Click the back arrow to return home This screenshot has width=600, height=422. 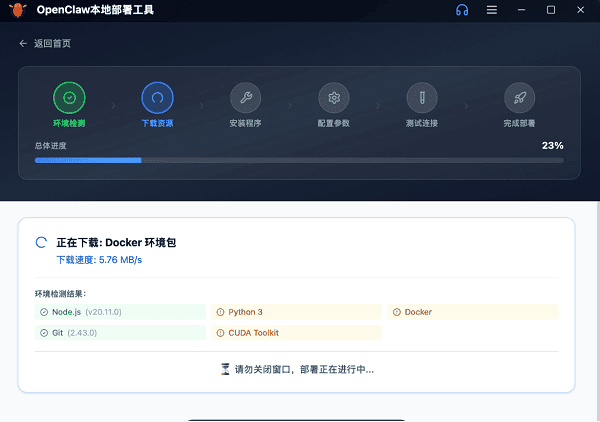coord(23,44)
